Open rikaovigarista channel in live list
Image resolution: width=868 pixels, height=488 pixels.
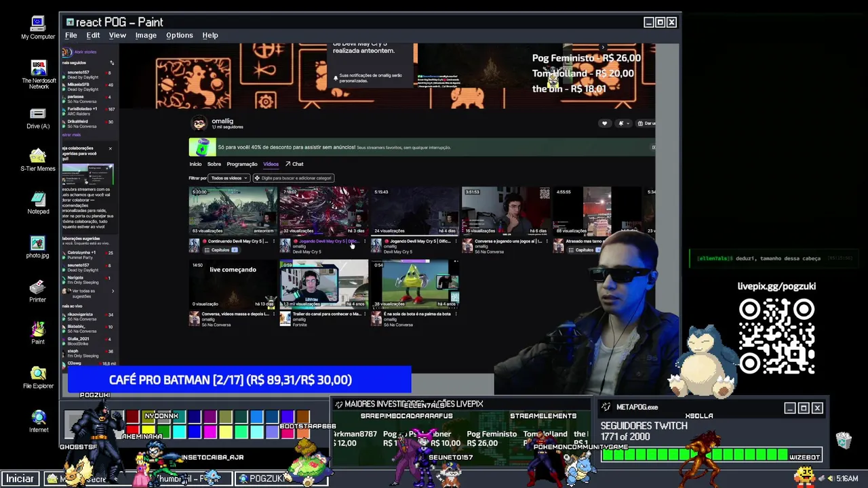coord(88,317)
